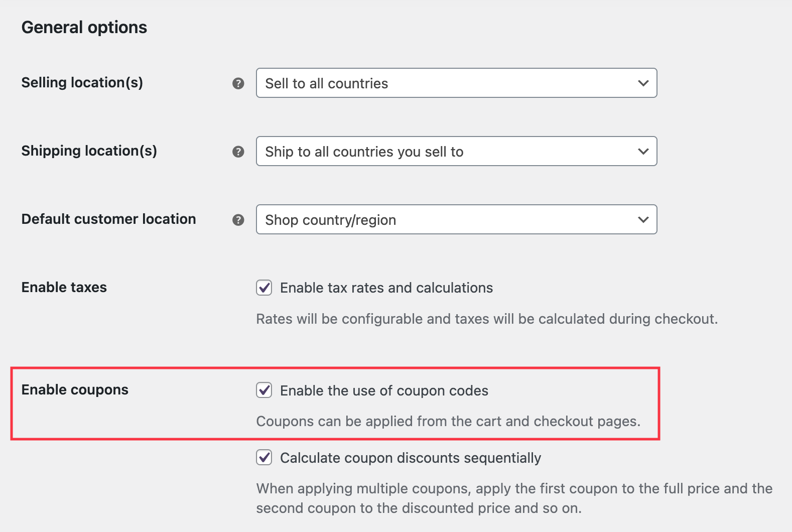The width and height of the screenshot is (792, 532).
Task: Click the "Enable coupons" row label
Action: (x=75, y=389)
